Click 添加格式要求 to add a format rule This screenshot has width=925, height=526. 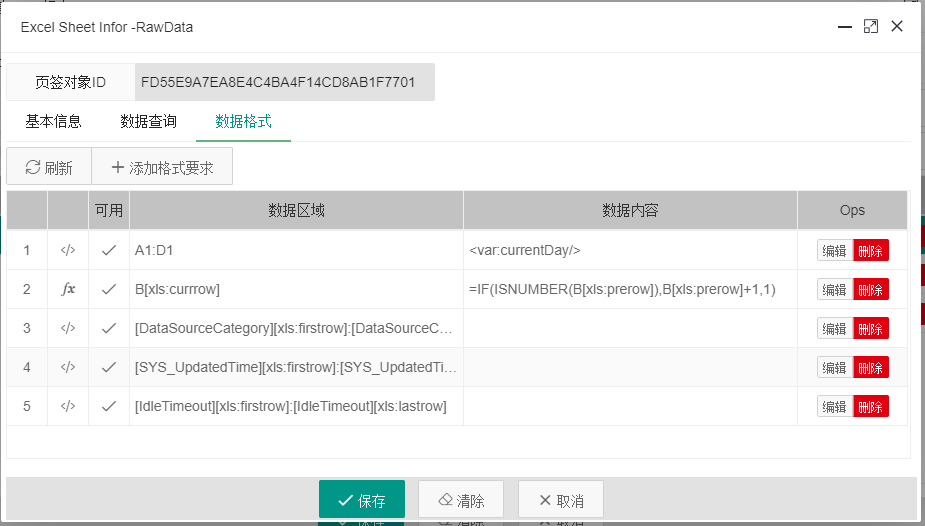(162, 167)
